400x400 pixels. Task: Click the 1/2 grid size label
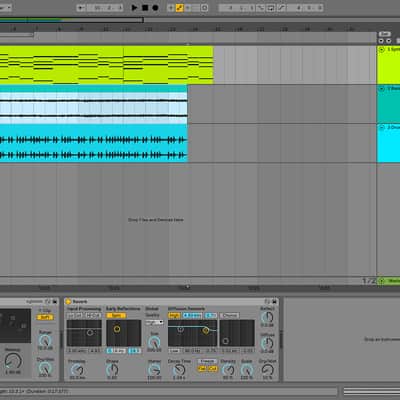[369, 281]
